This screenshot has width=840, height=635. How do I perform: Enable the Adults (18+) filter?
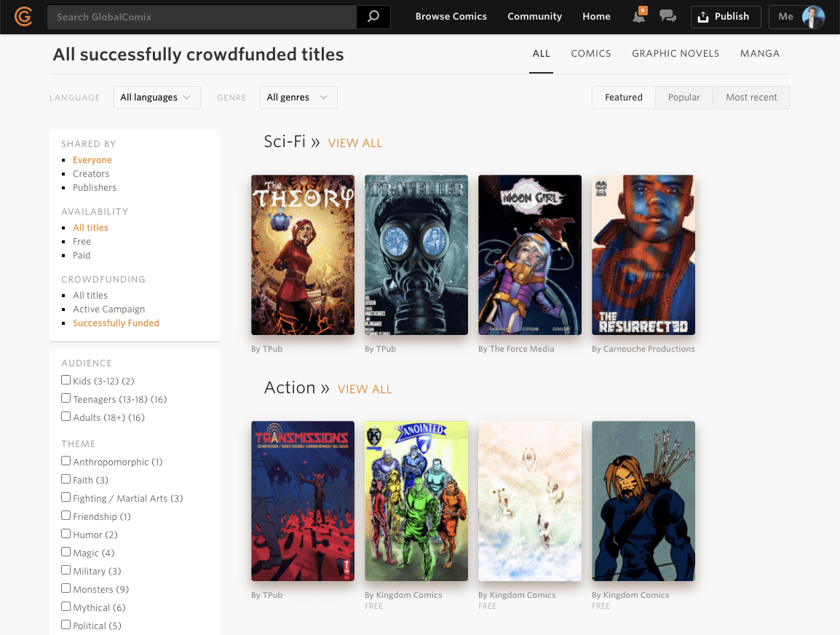[66, 417]
